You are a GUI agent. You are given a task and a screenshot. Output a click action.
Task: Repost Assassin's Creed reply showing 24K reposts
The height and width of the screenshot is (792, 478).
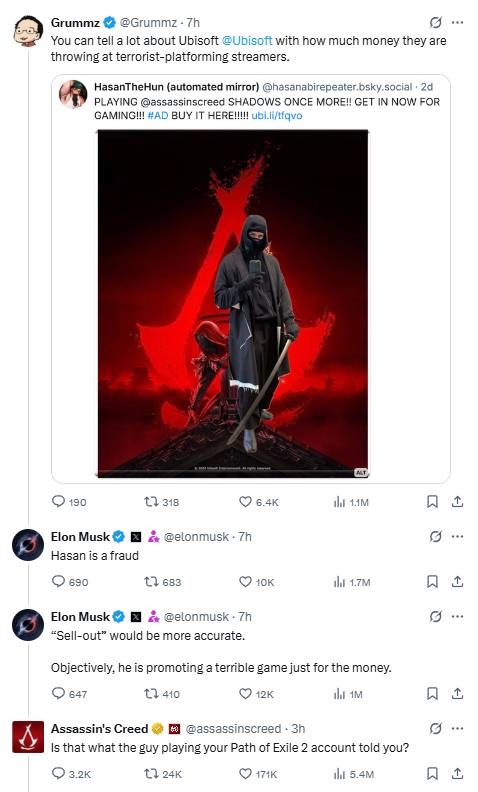point(163,774)
